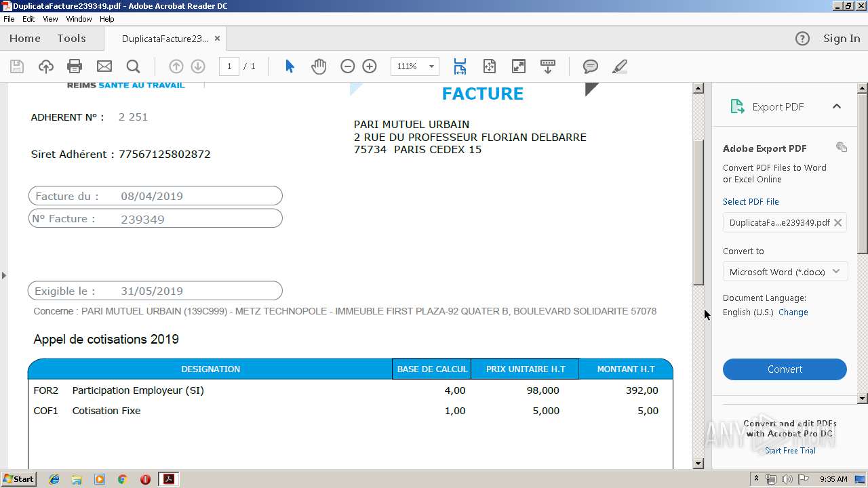Click the page number input field
This screenshot has height=488, width=868.
tap(229, 66)
